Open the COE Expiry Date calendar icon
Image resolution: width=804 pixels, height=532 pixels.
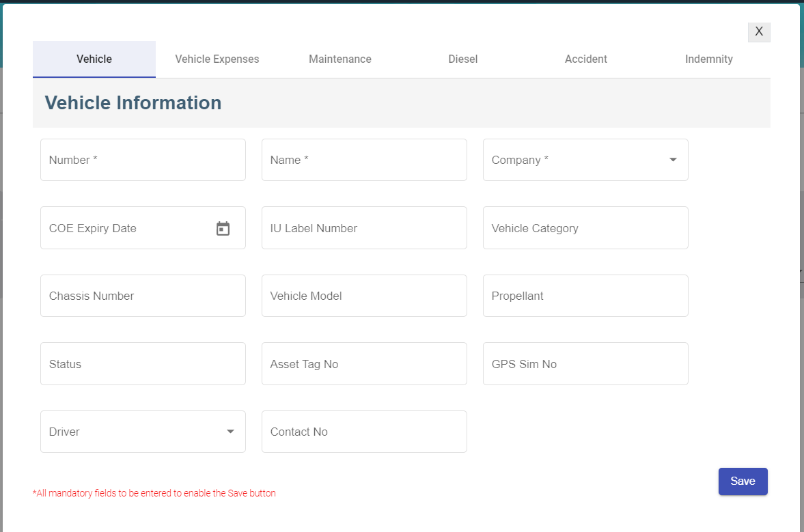223,229
